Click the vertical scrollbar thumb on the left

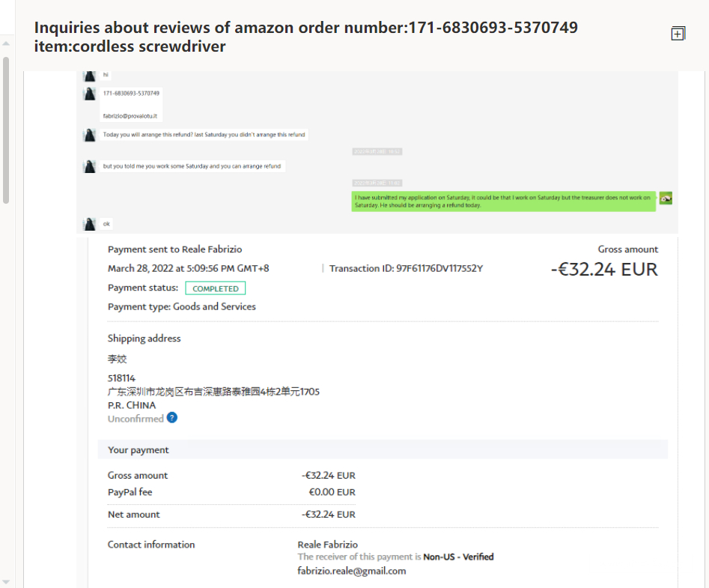[6, 130]
